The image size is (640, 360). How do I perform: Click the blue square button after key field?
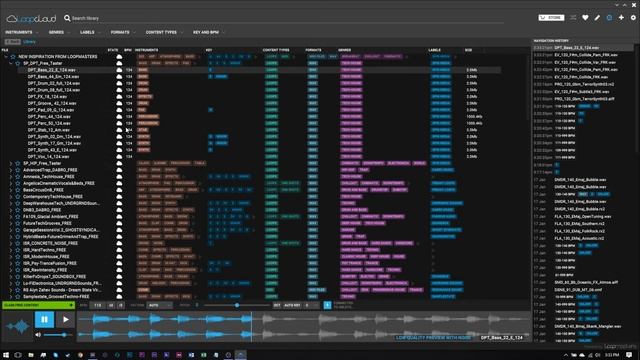tap(327, 305)
